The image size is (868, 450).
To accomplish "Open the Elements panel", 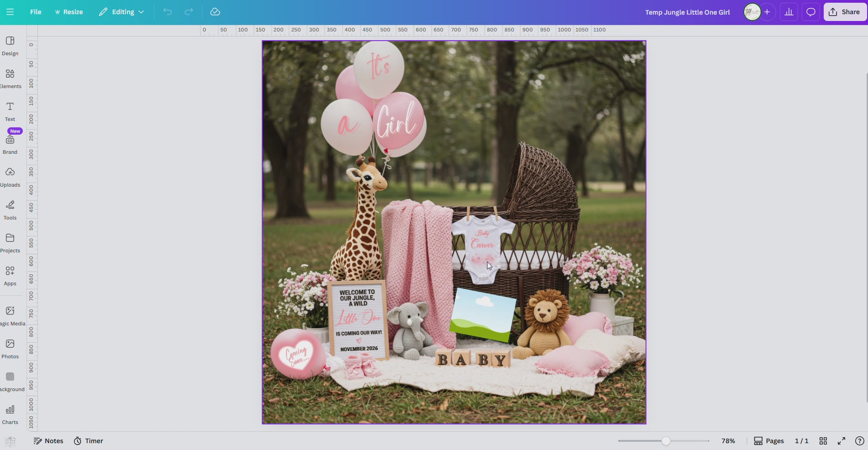I will pos(10,78).
